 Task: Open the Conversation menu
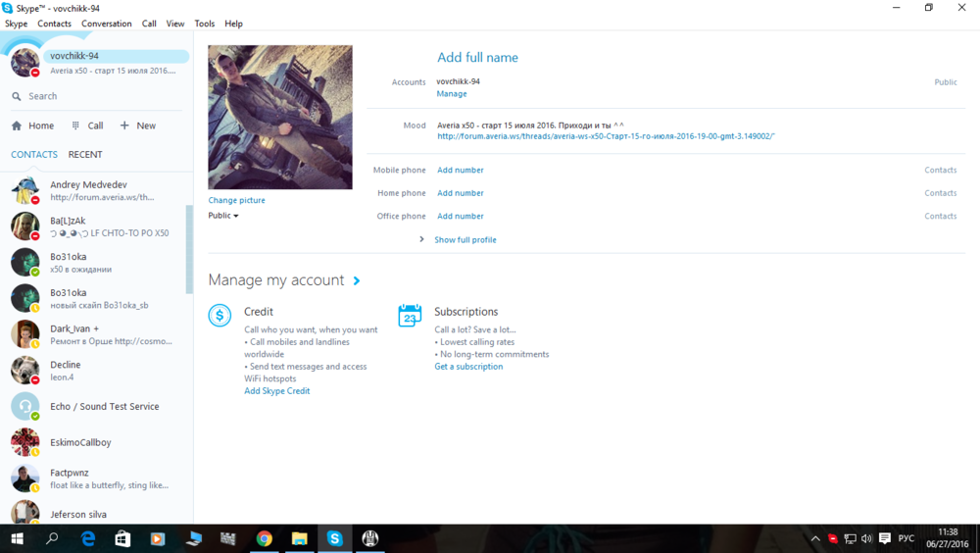106,24
